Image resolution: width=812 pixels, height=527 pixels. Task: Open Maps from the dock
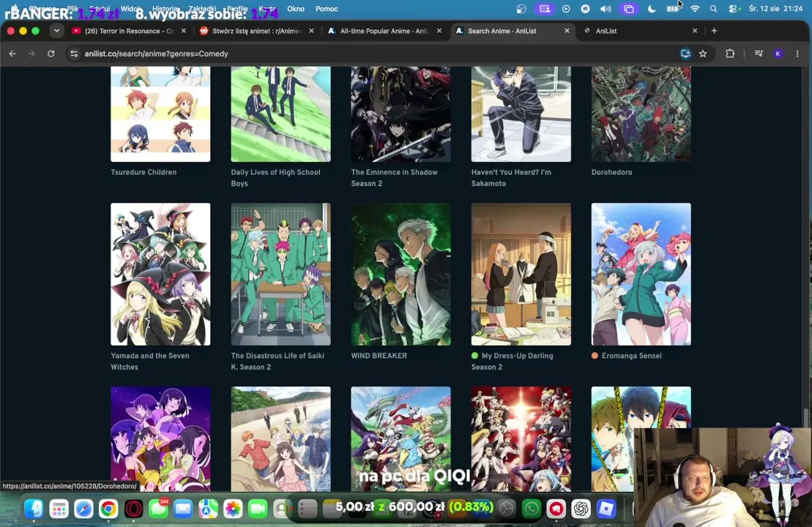click(x=208, y=509)
